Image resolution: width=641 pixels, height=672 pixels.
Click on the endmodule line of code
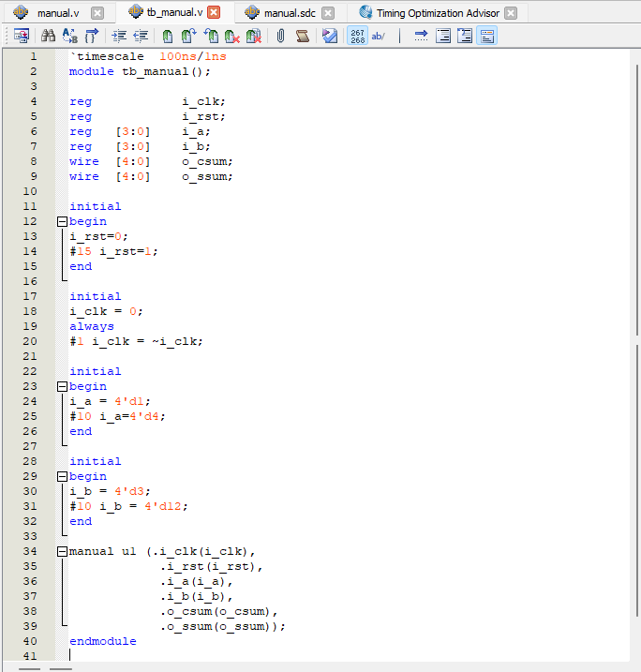[102, 641]
